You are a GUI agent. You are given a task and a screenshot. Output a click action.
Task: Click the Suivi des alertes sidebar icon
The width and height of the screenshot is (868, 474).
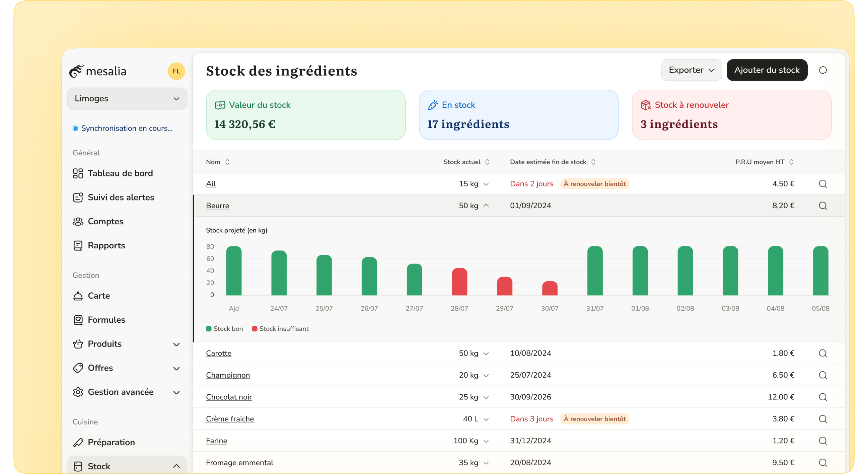[78, 197]
